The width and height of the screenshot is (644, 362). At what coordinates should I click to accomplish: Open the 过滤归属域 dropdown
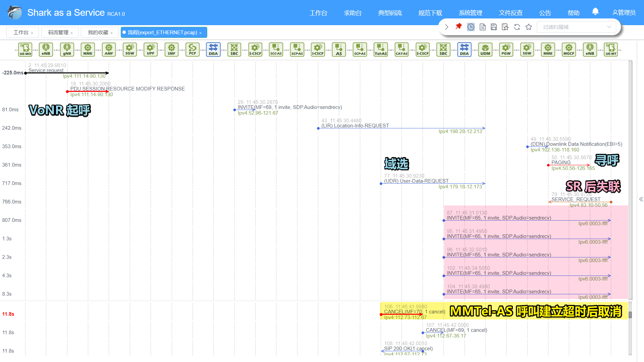click(x=576, y=27)
